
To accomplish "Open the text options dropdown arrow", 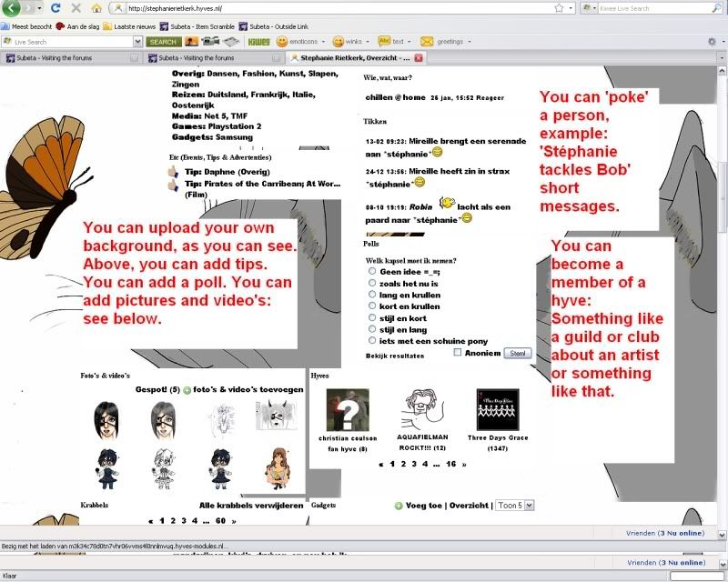I will (x=409, y=42).
